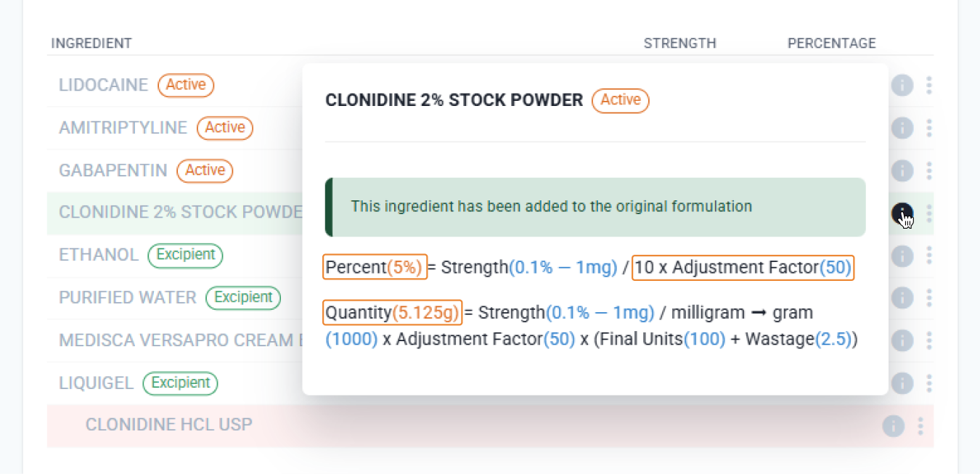Click the highlighted Clonidine 2% Stock Powder info icon
Viewport: 980px width, 474px height.
click(902, 213)
